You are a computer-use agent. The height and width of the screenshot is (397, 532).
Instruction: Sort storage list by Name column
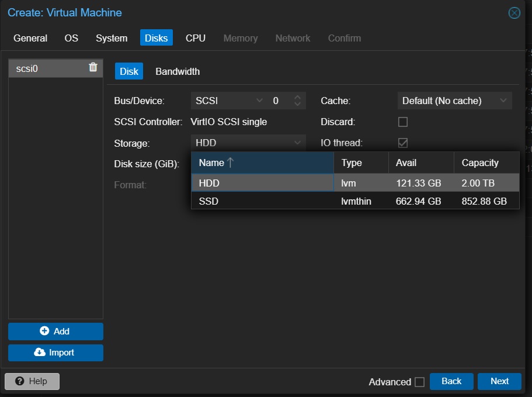pos(263,163)
